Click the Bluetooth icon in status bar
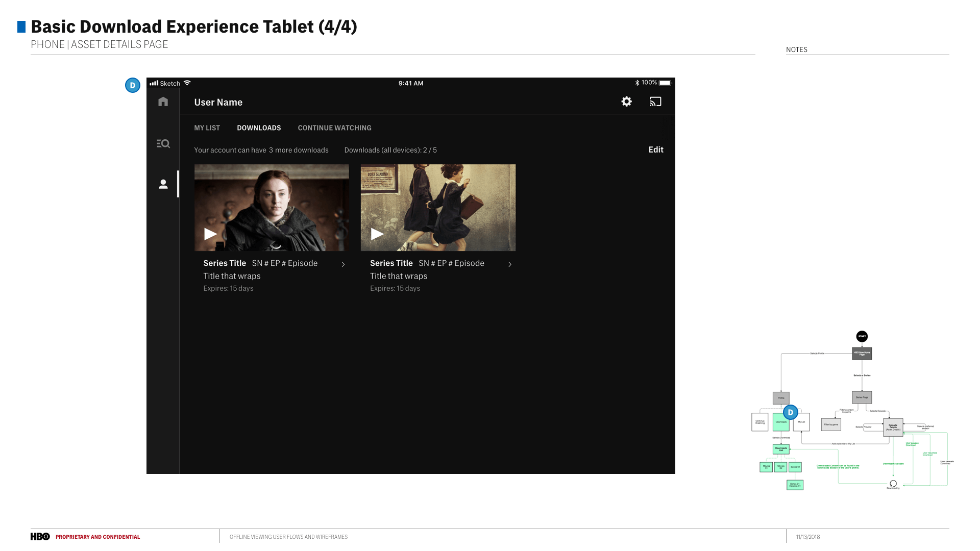Viewport: 980px width, 551px height. click(x=637, y=83)
